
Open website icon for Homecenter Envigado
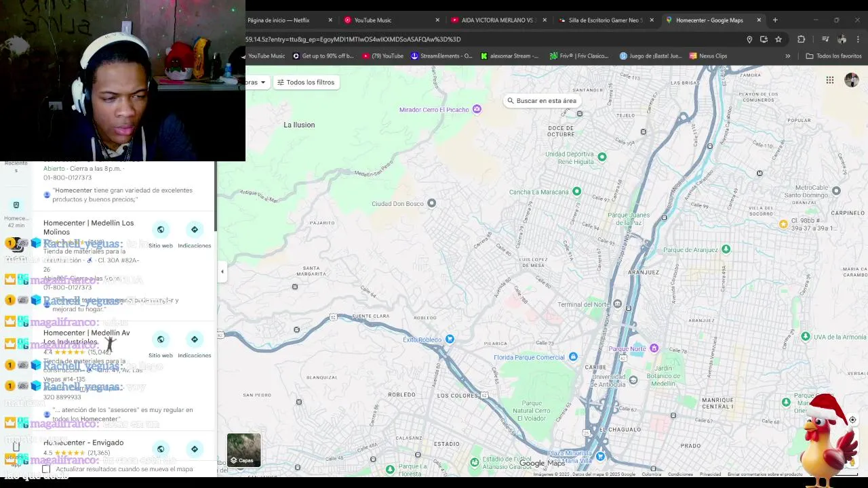click(161, 449)
